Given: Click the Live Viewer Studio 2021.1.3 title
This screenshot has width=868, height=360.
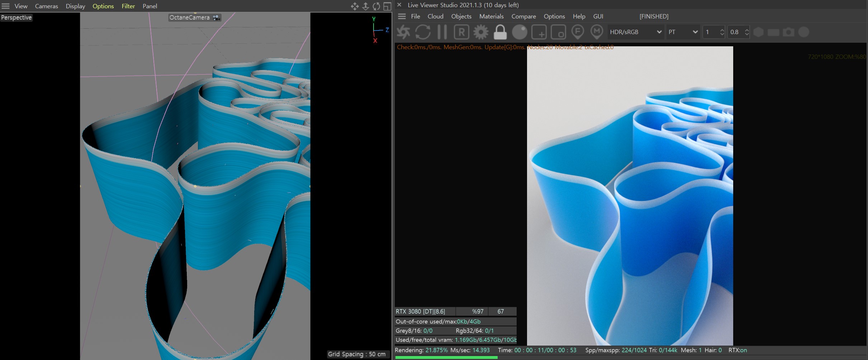Looking at the screenshot, I should coord(463,5).
